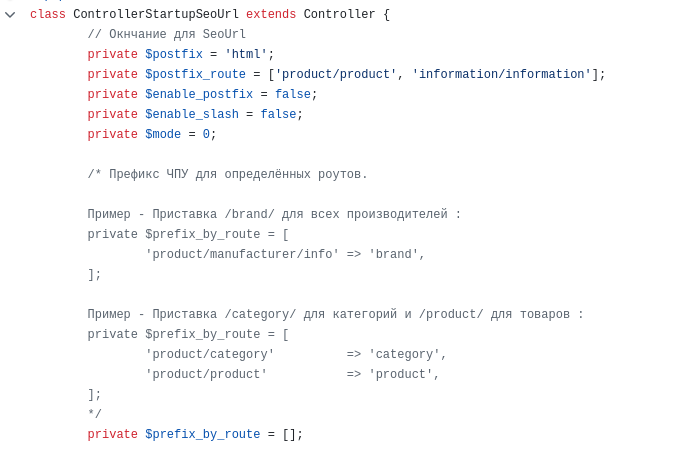Place cursor on the $postfix variable

(173, 55)
